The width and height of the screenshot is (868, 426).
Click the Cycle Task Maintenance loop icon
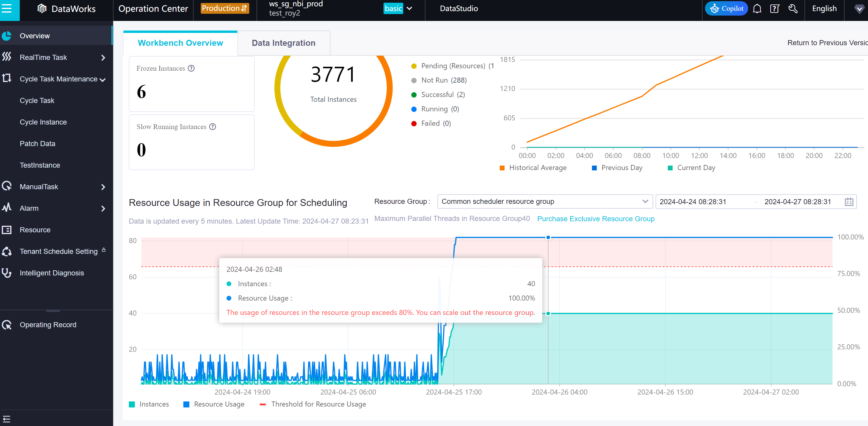click(6, 78)
